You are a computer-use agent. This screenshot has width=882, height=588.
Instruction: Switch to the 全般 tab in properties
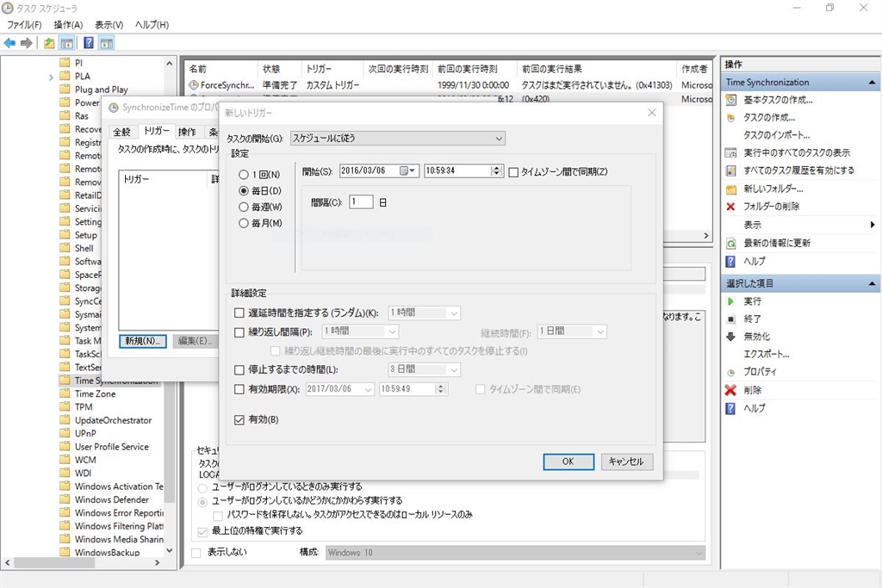click(x=122, y=132)
